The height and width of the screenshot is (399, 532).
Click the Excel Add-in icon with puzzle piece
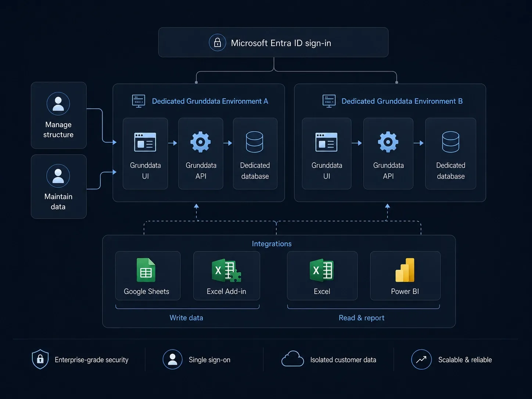click(x=226, y=270)
